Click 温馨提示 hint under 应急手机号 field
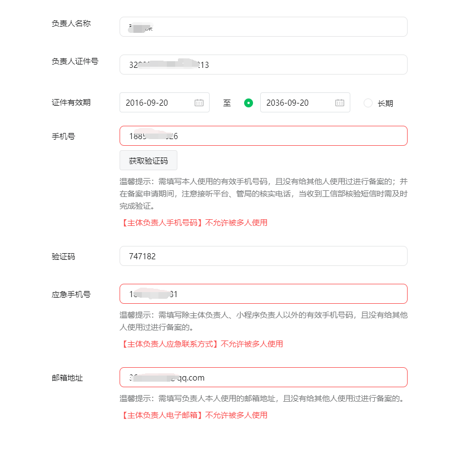This screenshot has height=449, width=476. [x=264, y=321]
